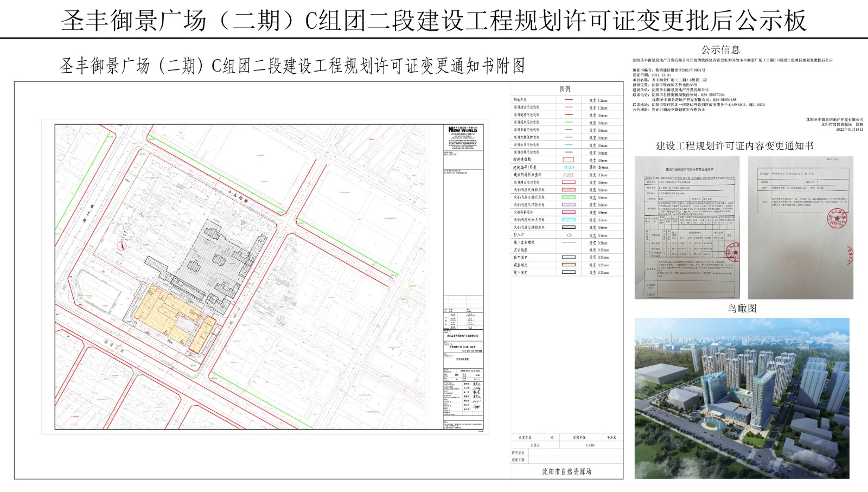The image size is (868, 492).
Task: Click the pink north compass symbol on map
Action: click(x=122, y=245)
